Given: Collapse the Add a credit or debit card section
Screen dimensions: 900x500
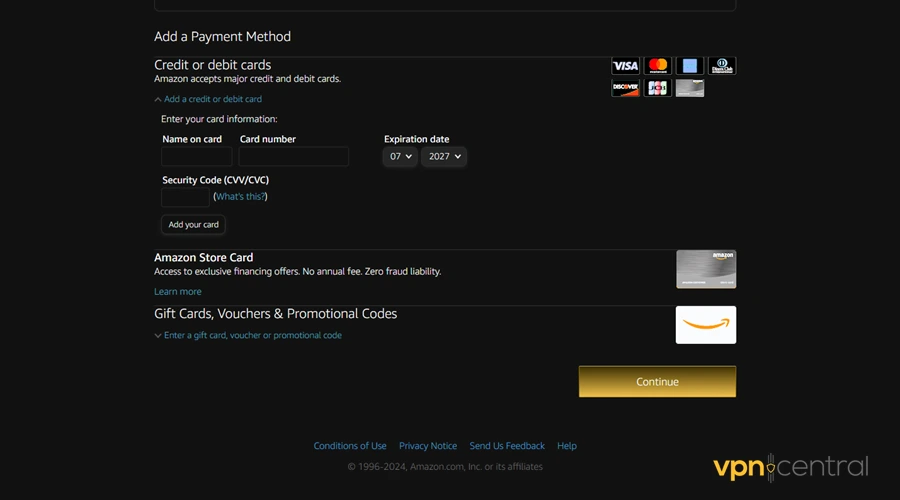Looking at the screenshot, I should [212, 99].
